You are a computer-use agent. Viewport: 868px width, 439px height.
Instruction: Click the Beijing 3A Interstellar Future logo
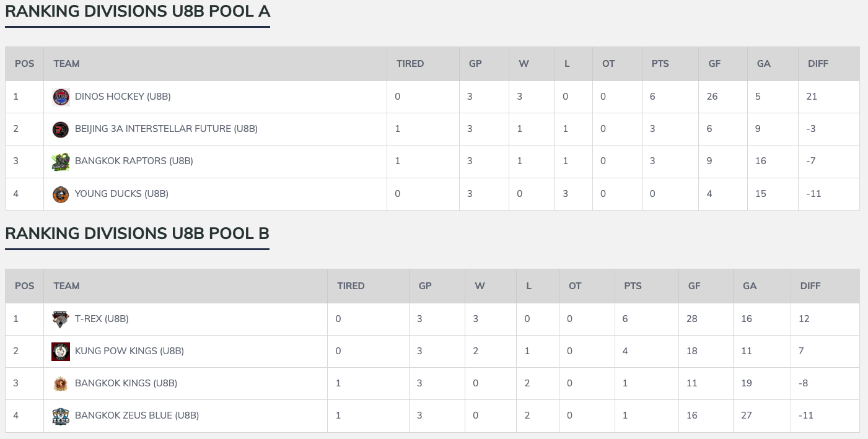point(61,129)
